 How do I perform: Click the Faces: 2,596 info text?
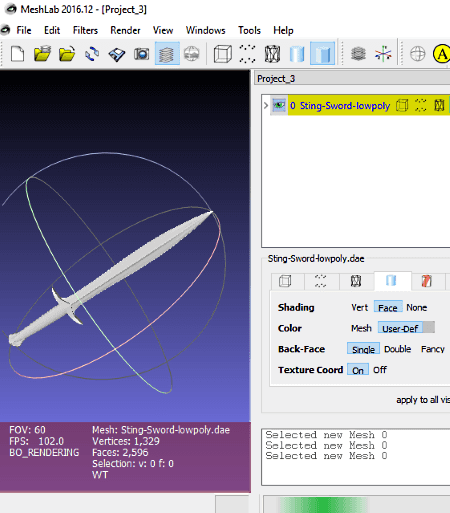pyautogui.click(x=120, y=452)
